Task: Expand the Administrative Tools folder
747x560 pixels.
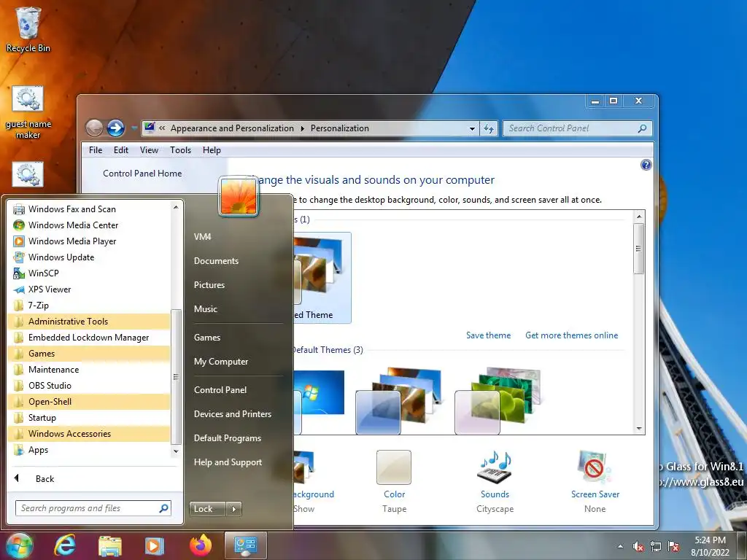Action: tap(89, 322)
